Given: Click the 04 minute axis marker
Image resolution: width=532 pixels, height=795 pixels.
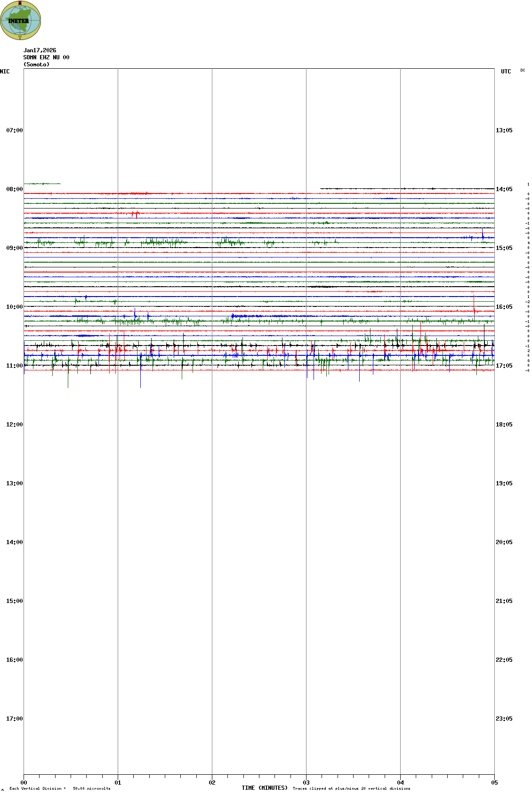Looking at the screenshot, I should coord(400,783).
